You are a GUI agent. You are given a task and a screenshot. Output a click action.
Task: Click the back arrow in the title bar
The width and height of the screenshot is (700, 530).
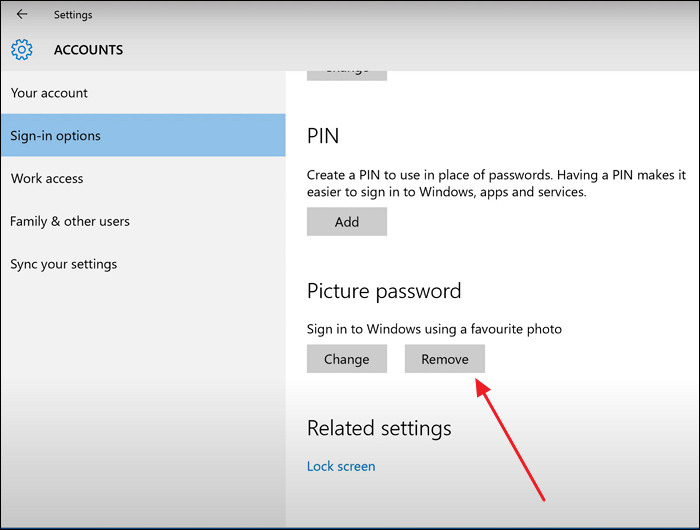pyautogui.click(x=22, y=14)
